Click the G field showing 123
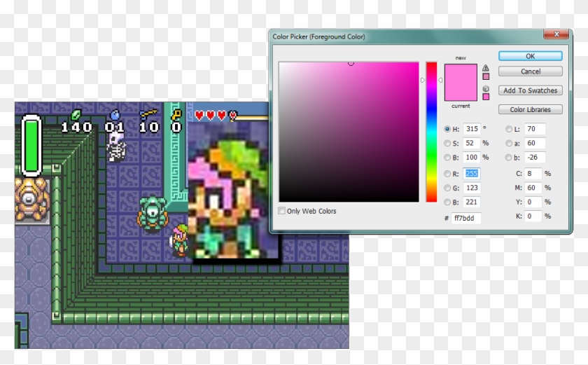 pos(472,188)
